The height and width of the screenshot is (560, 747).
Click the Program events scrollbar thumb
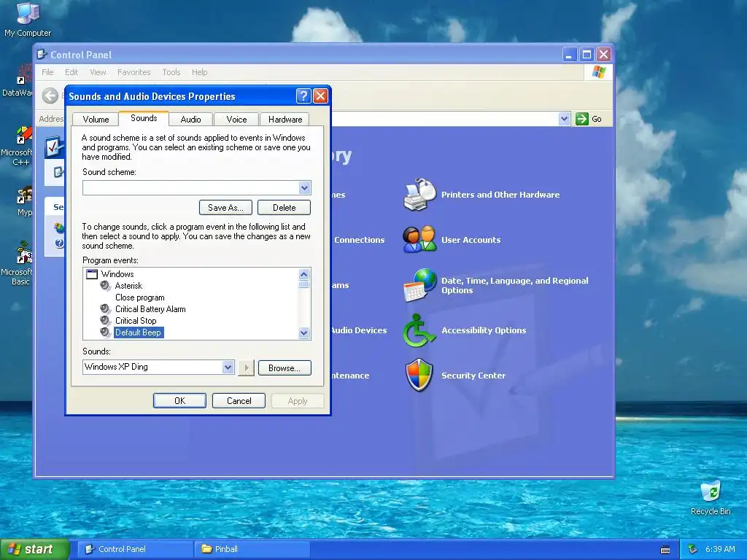coord(303,284)
